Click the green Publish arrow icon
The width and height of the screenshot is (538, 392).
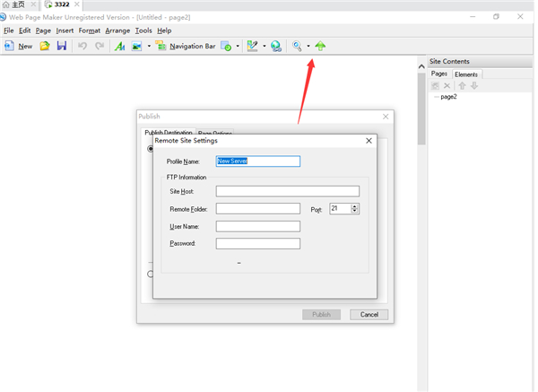(x=320, y=46)
